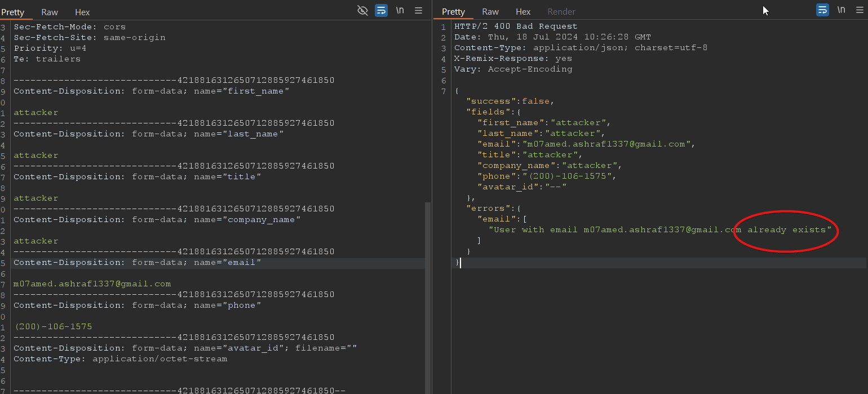Toggle word wrap in the response editor
This screenshot has height=394, width=868.
click(822, 10)
